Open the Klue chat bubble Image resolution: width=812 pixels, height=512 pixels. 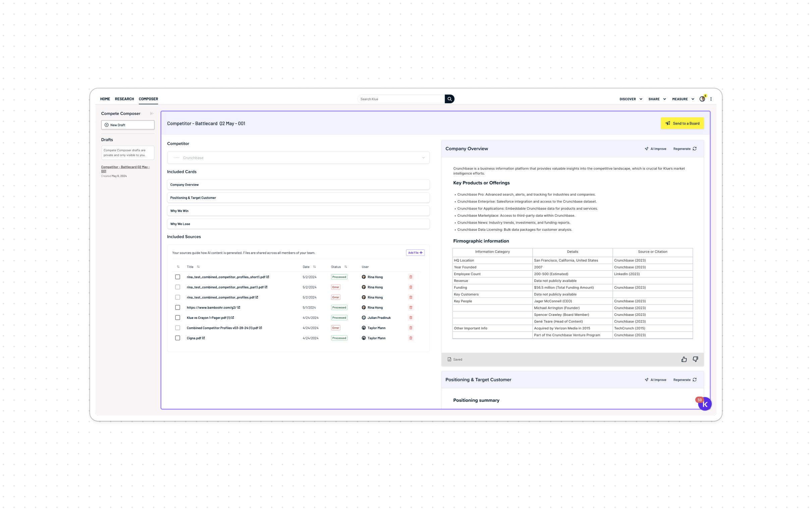(x=704, y=404)
